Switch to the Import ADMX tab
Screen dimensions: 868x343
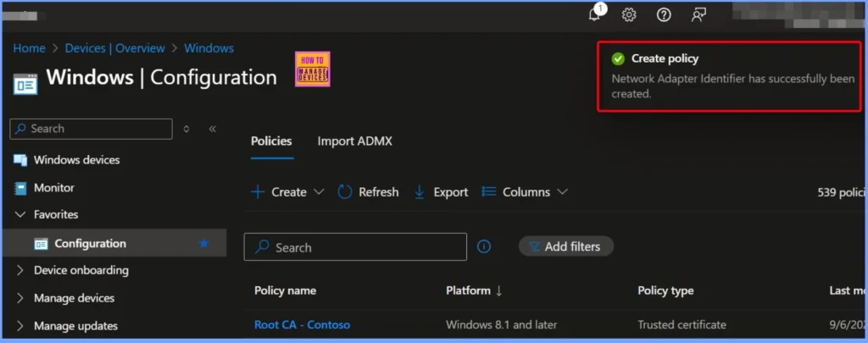[355, 141]
